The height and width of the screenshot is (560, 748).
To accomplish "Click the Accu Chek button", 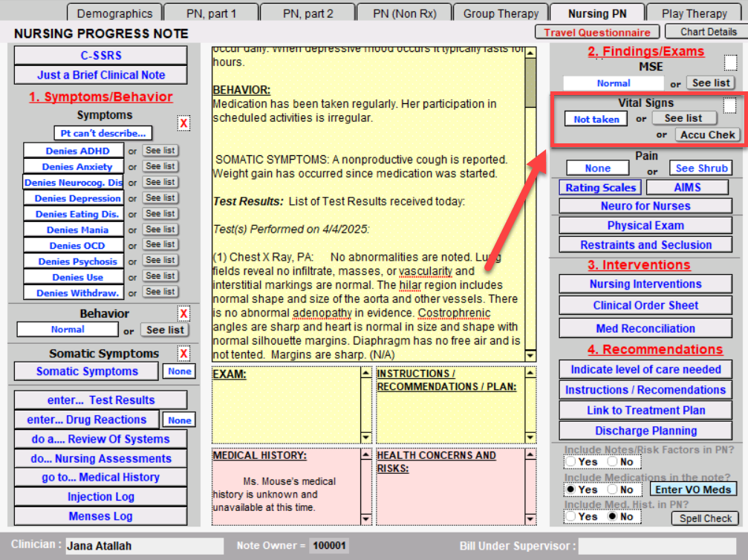I will click(707, 134).
